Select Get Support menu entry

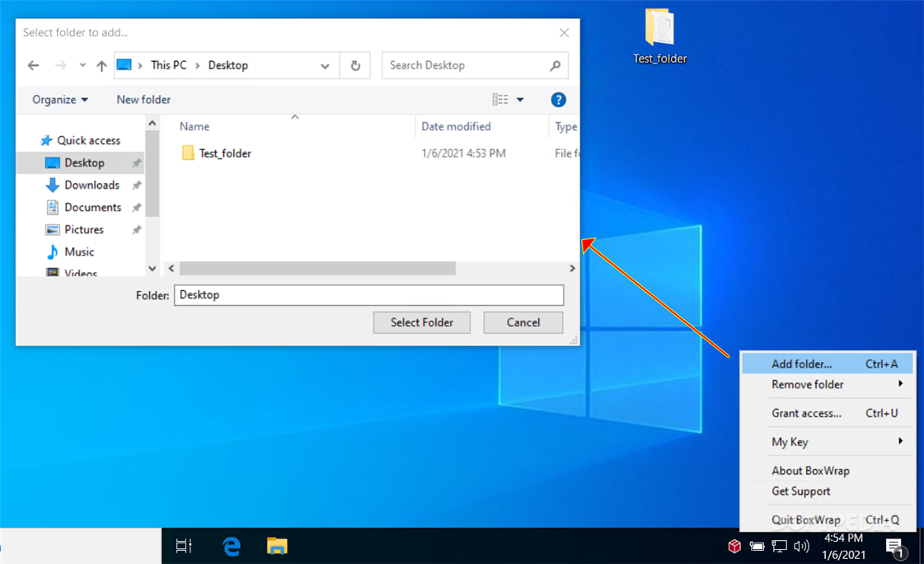[x=828, y=491]
